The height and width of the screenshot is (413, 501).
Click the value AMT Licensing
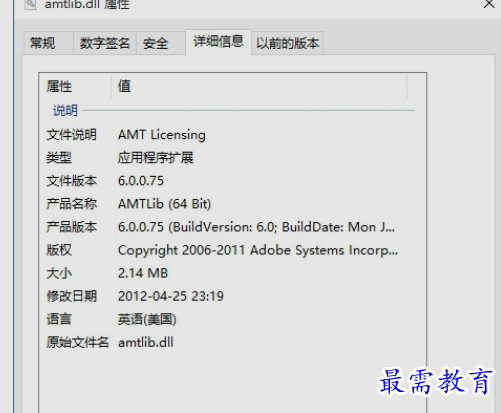pyautogui.click(x=162, y=135)
